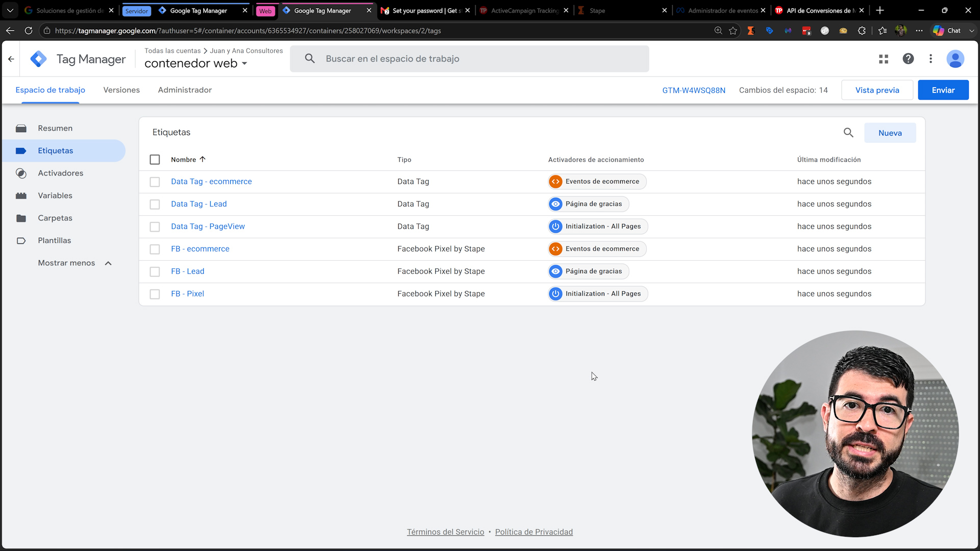
Task: Click Cambios del espacio: 14 text
Action: pos(783,90)
